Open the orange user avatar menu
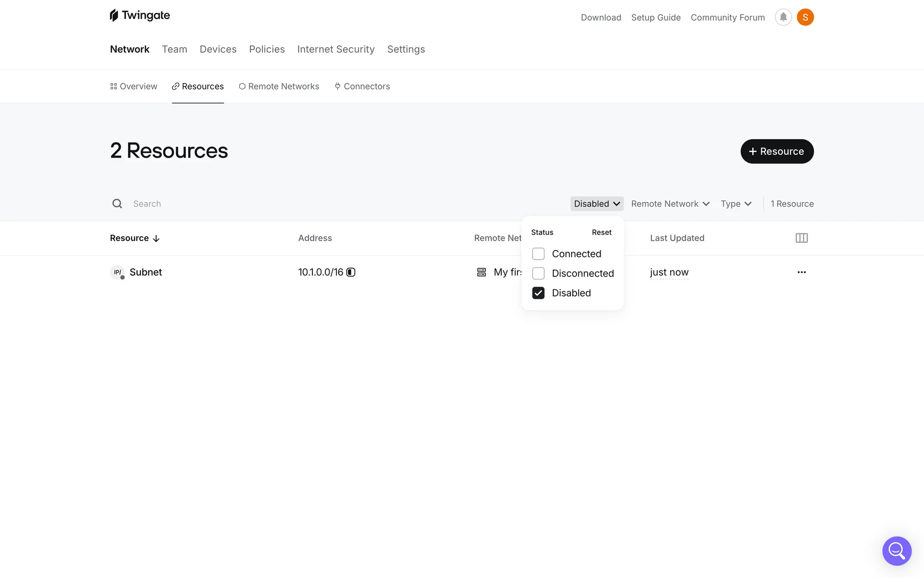 click(805, 17)
